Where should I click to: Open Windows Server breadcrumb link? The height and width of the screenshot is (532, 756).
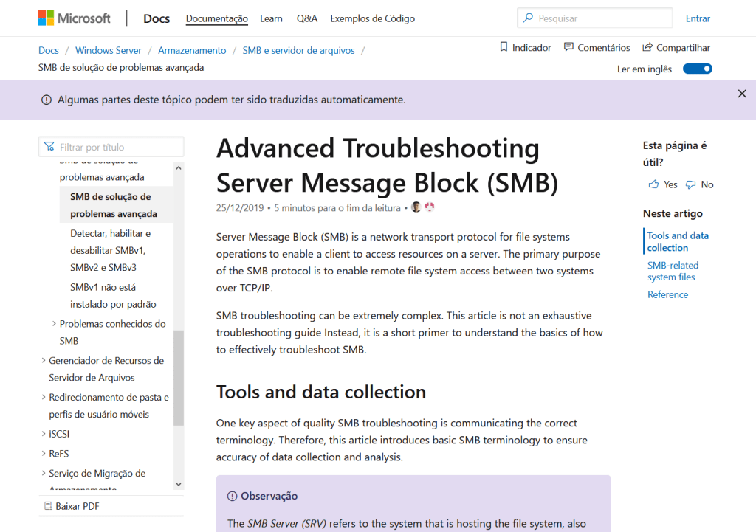coord(108,50)
